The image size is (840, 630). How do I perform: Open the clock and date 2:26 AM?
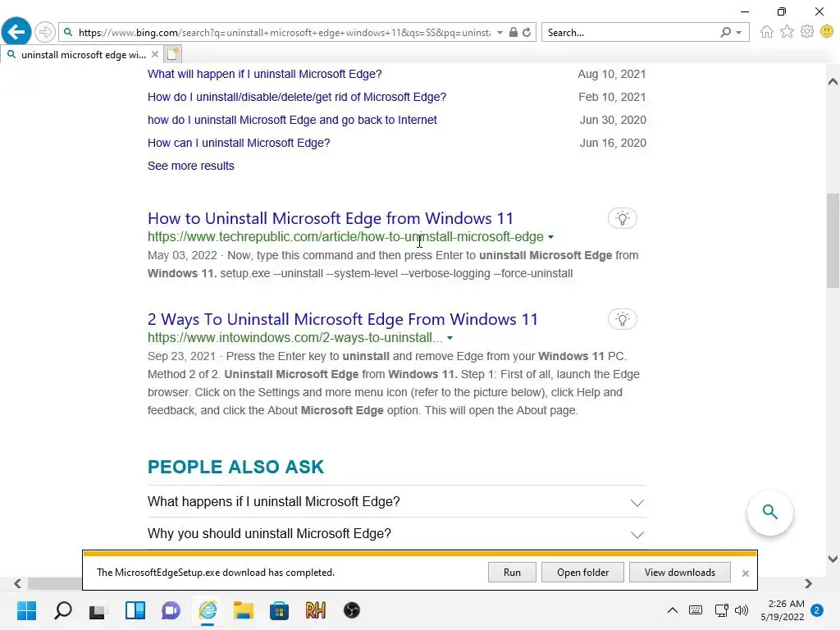click(783, 610)
